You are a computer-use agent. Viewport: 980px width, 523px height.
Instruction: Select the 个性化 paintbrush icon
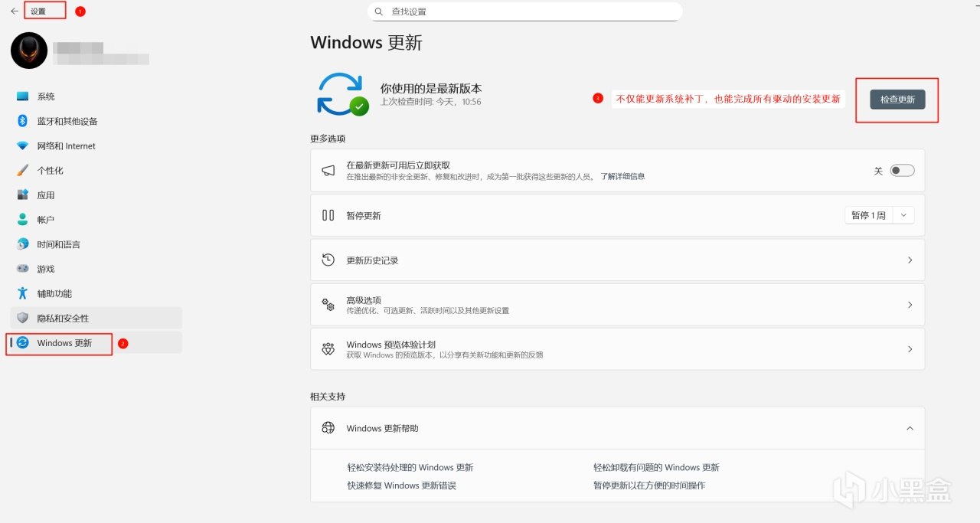point(22,170)
